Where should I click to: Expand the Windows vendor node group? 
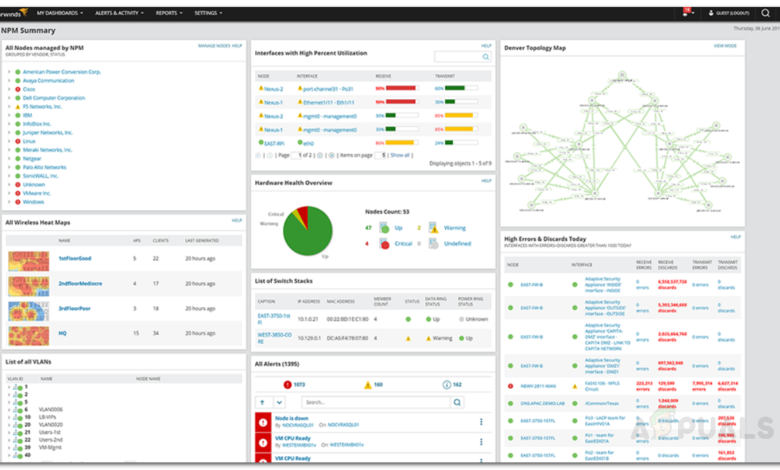9,202
